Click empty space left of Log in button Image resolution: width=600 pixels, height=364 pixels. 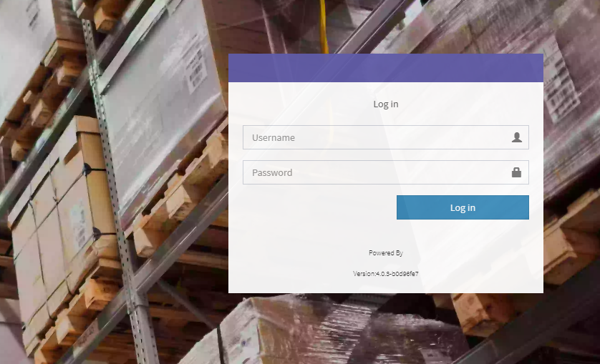[x=319, y=207]
